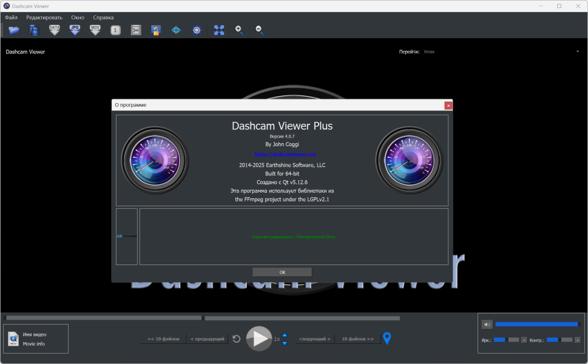The image size is (588, 364).
Task: Increase playback speed with up arrow
Action: 285,335
